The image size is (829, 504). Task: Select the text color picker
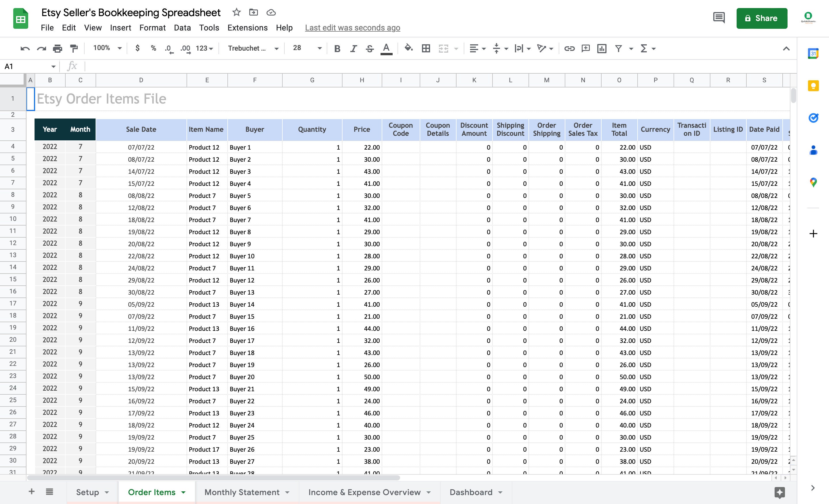click(x=386, y=48)
